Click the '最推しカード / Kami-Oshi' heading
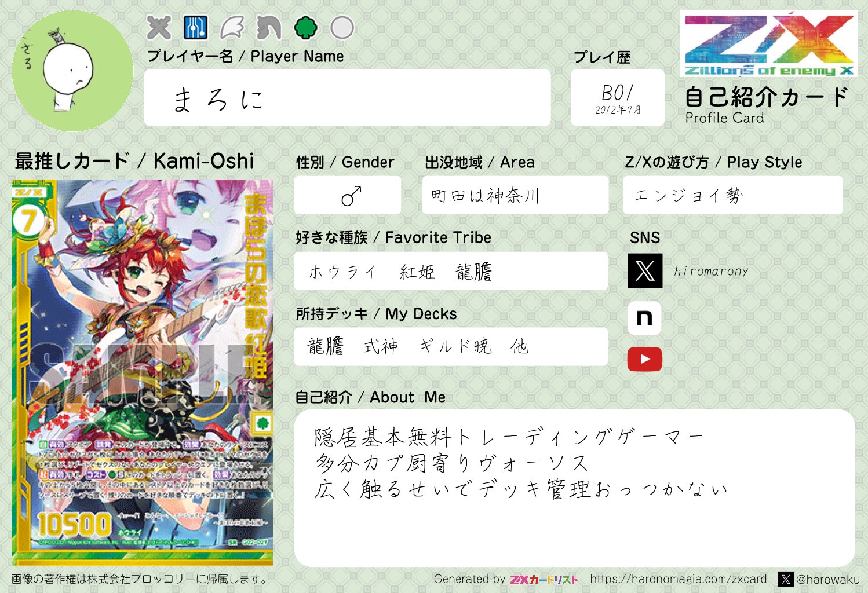This screenshot has height=593, width=868. (x=134, y=161)
